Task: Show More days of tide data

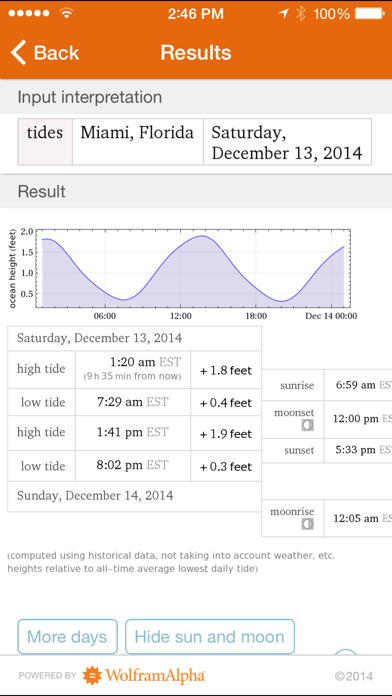Action: click(x=67, y=637)
